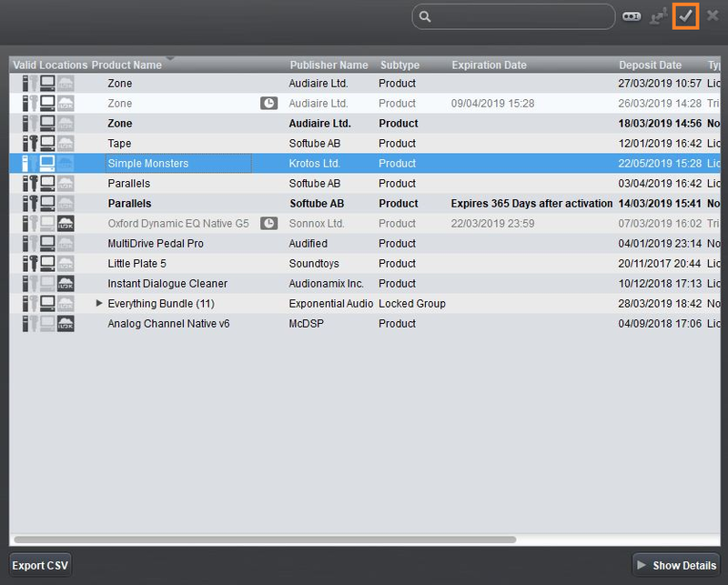Click publisher Soundtoys
Viewport: 728px width, 585px height.
[314, 263]
